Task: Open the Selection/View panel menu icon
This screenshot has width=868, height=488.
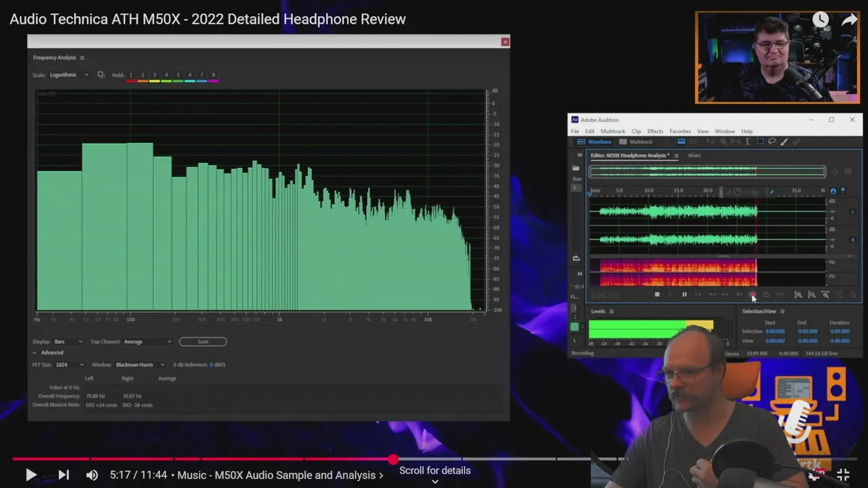Action: (x=783, y=312)
